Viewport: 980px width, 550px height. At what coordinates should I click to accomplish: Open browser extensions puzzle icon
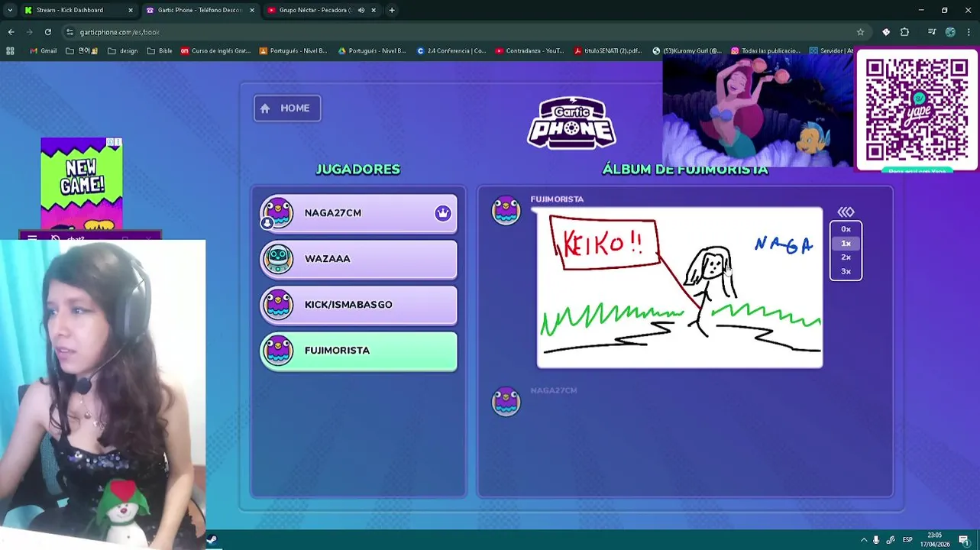[904, 32]
